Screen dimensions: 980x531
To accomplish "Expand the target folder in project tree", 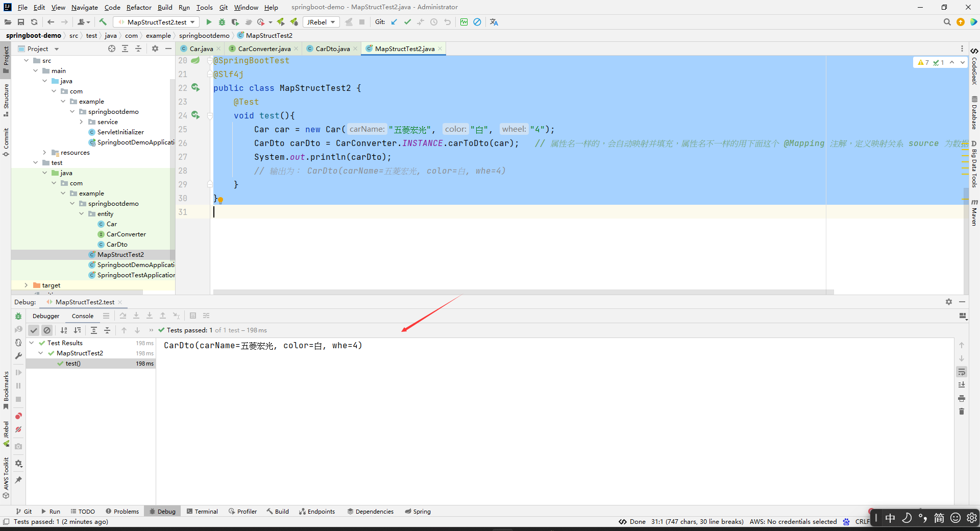I will [26, 285].
